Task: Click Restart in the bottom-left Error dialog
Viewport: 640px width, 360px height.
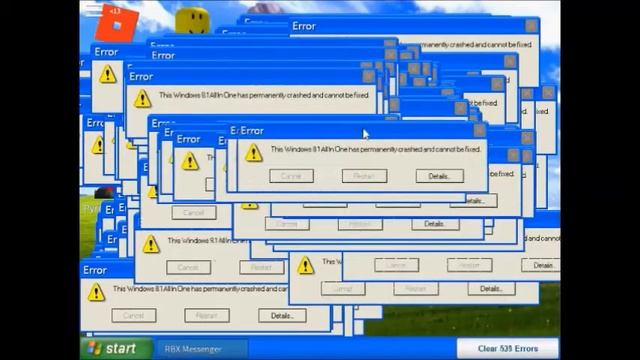Action: [x=207, y=316]
